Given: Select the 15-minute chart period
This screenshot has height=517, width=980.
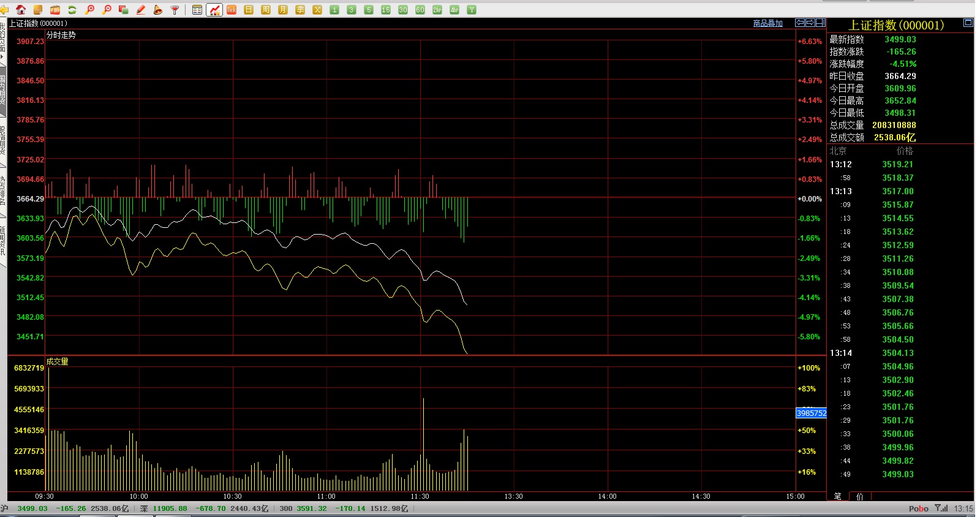Looking at the screenshot, I should click(386, 10).
